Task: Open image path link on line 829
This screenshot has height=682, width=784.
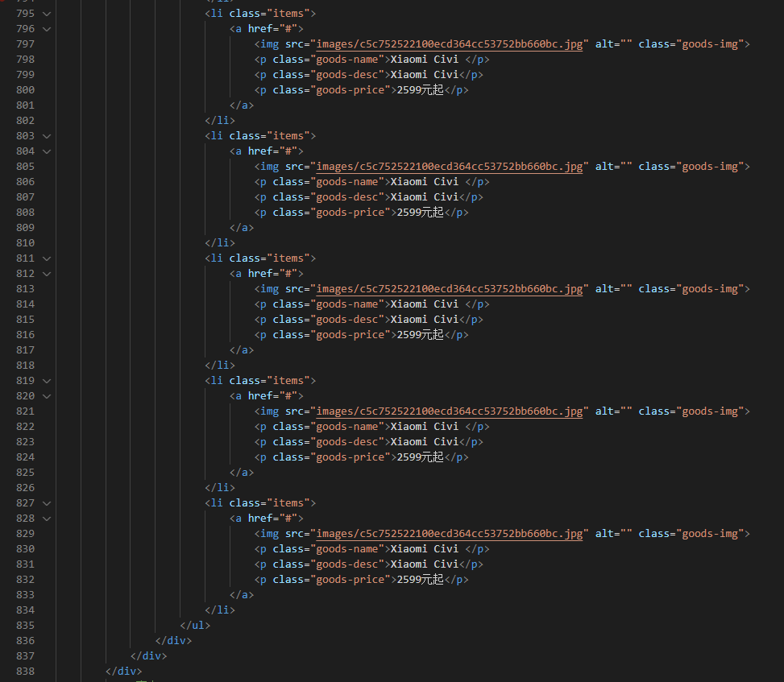Action: click(450, 534)
